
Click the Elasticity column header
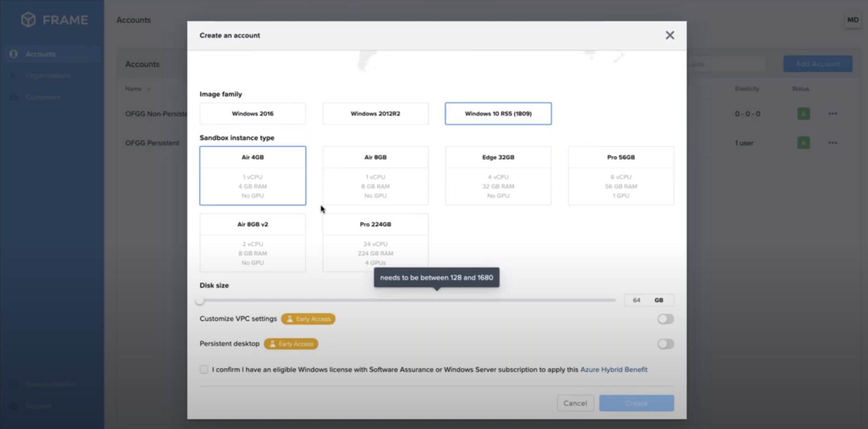tap(747, 89)
